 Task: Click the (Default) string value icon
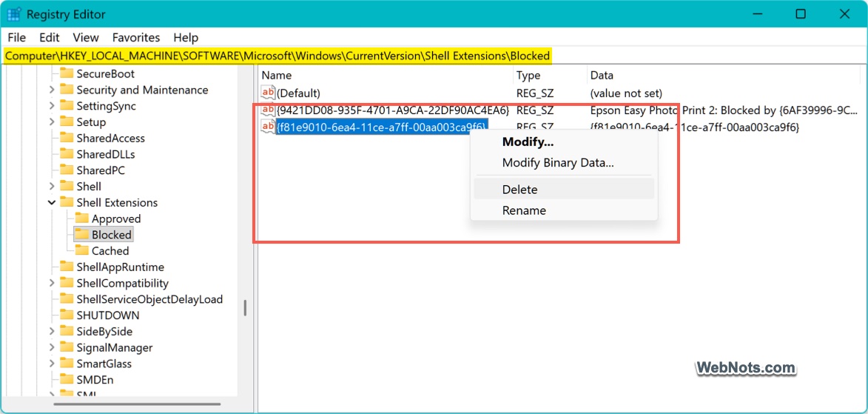(268, 93)
